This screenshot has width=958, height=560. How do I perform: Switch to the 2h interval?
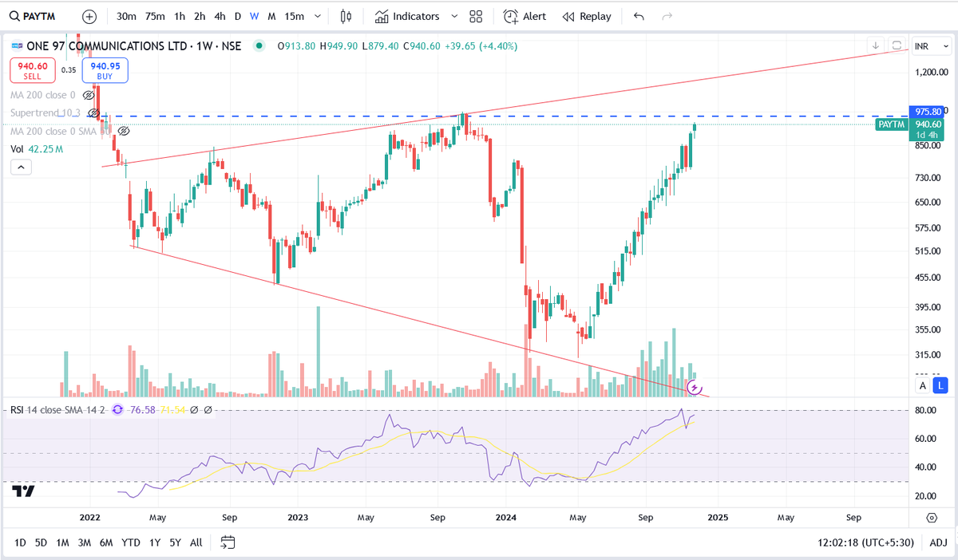(200, 16)
